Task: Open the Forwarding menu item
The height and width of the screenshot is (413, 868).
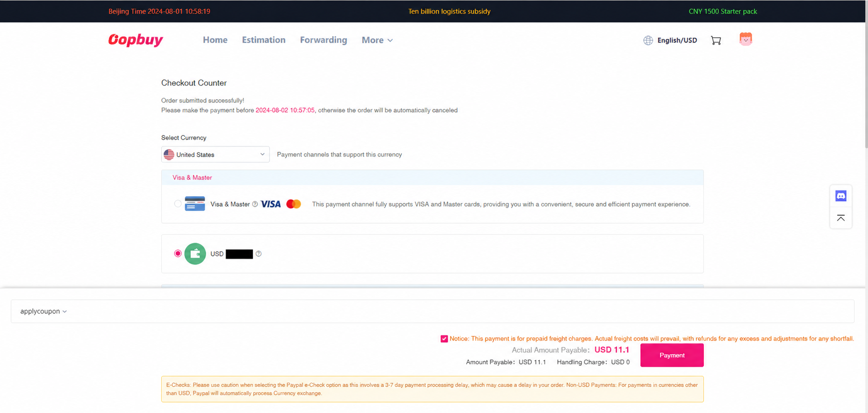Action: (x=324, y=40)
